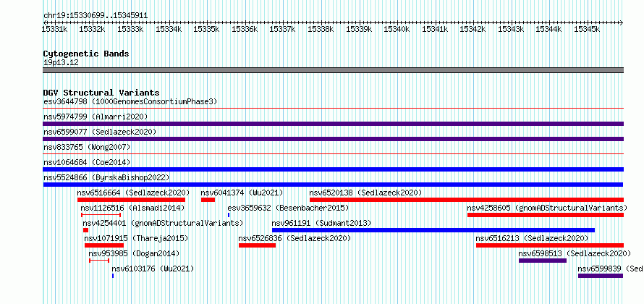Click the 15344k ruler tick label
Image resolution: width=644 pixels, height=304 pixels.
[548, 29]
